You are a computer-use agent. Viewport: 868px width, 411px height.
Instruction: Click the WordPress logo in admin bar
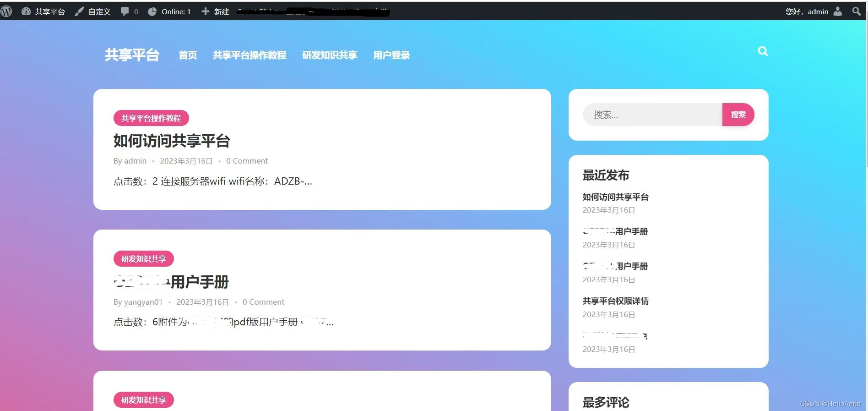click(x=6, y=11)
